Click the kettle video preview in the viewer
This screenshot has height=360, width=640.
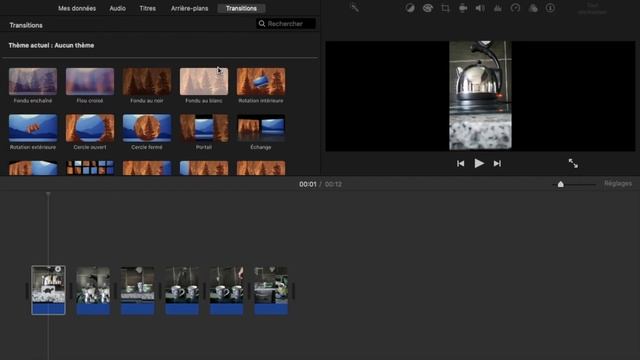point(480,96)
